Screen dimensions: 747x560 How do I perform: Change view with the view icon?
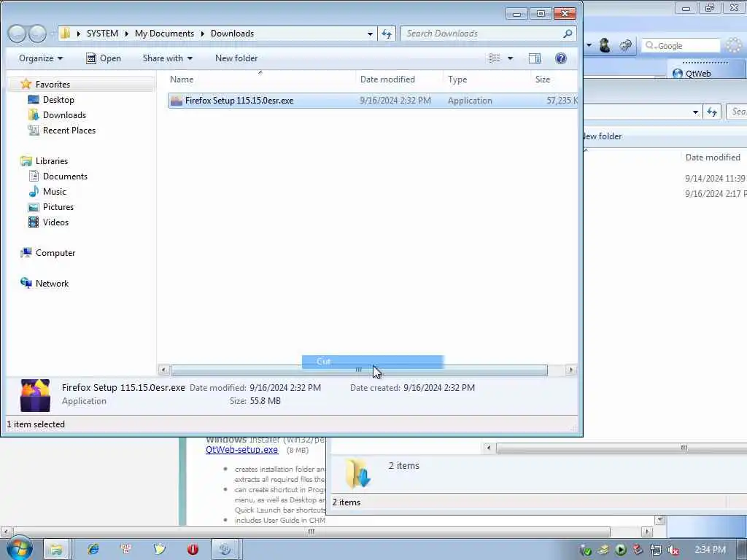click(495, 58)
